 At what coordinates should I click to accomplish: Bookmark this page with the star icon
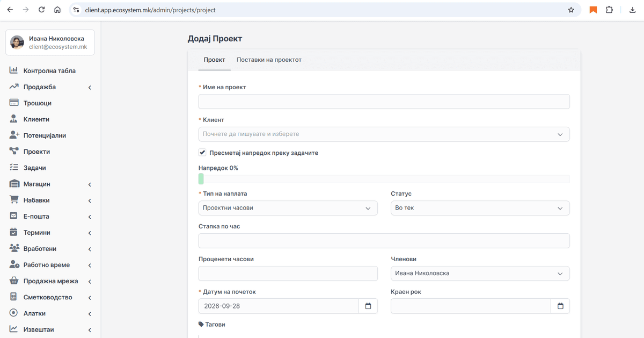click(571, 10)
